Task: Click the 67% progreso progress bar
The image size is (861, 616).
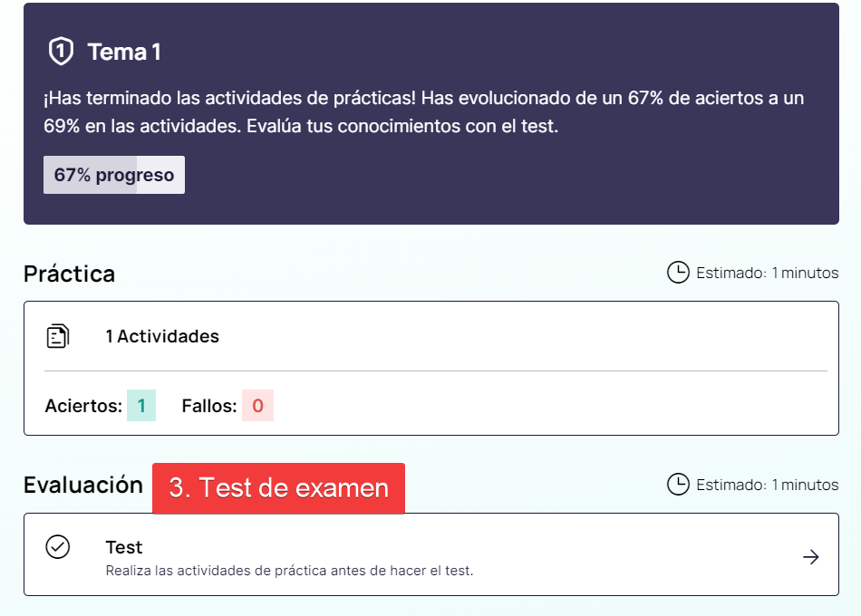Action: pyautogui.click(x=114, y=175)
